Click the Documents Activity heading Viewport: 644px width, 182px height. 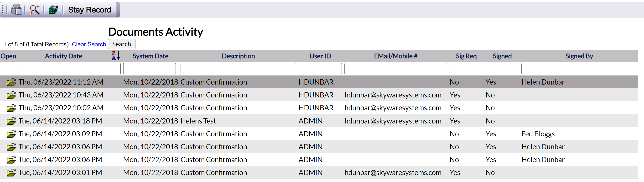pos(156,32)
